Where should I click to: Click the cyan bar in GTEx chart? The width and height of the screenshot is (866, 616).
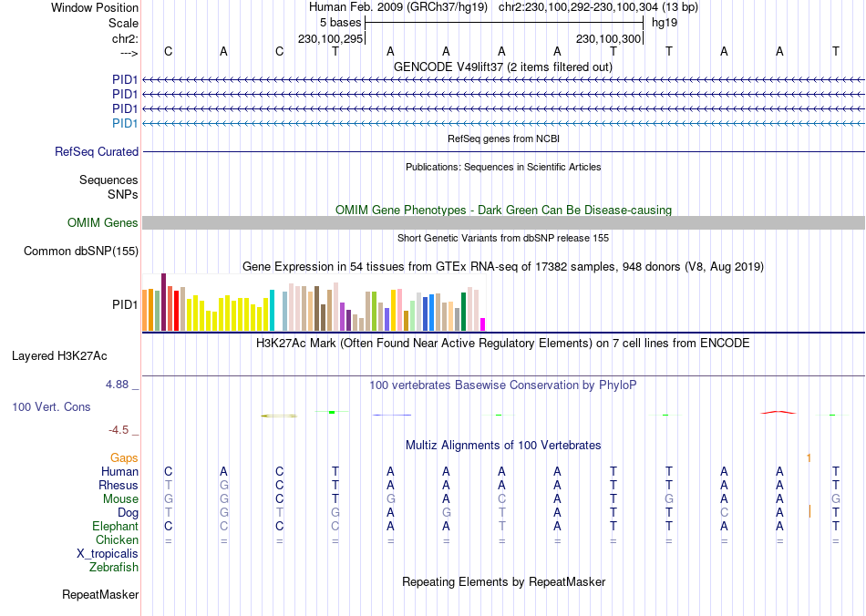click(272, 310)
